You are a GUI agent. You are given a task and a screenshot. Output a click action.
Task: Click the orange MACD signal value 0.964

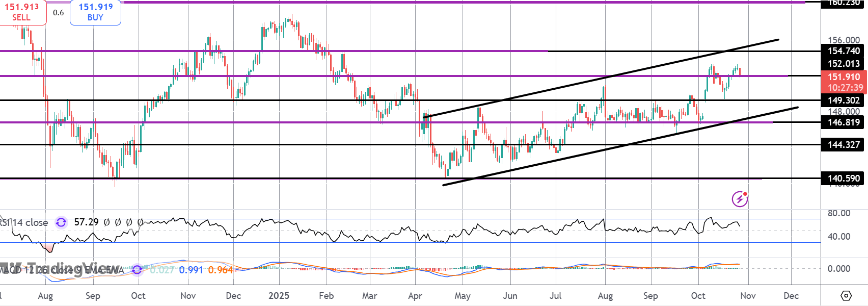tap(220, 270)
